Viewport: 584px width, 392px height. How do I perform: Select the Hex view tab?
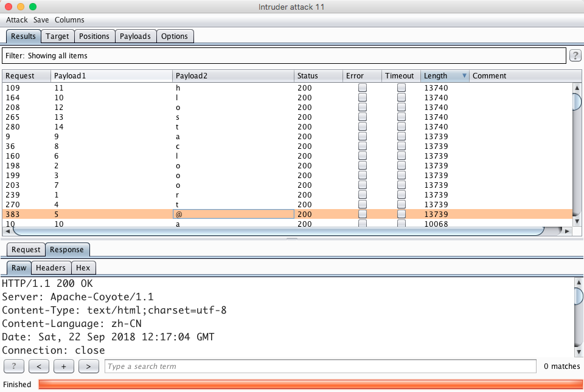[x=83, y=268]
